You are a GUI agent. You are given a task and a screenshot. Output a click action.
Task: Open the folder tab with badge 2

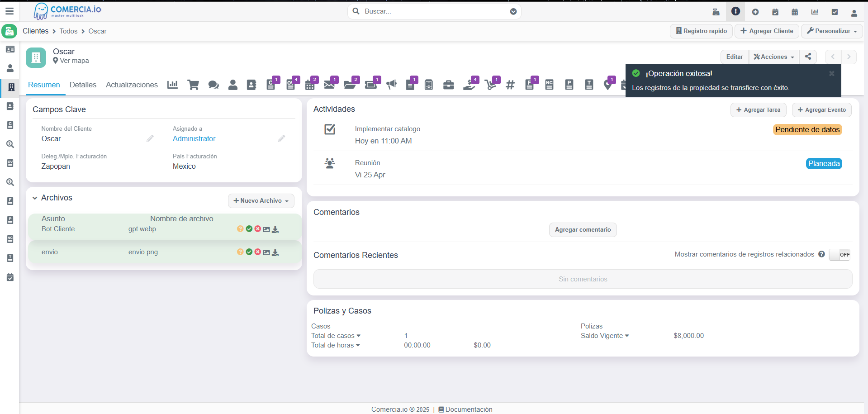pos(350,84)
